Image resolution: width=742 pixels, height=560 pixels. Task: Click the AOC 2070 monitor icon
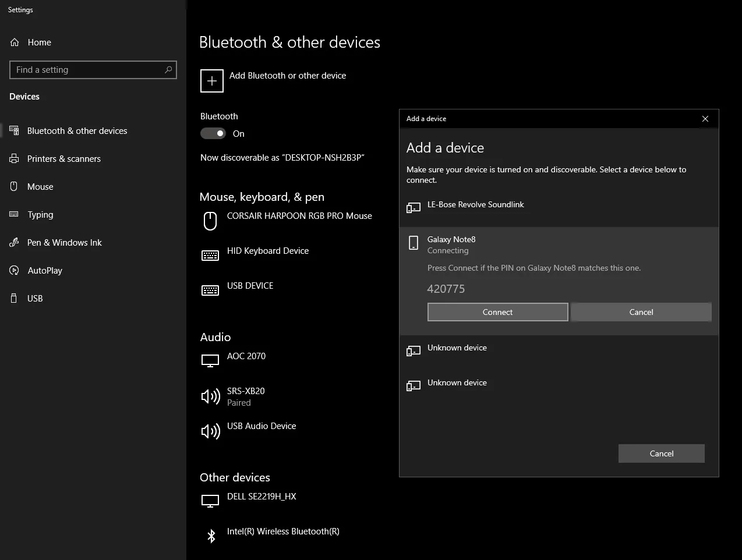(210, 361)
